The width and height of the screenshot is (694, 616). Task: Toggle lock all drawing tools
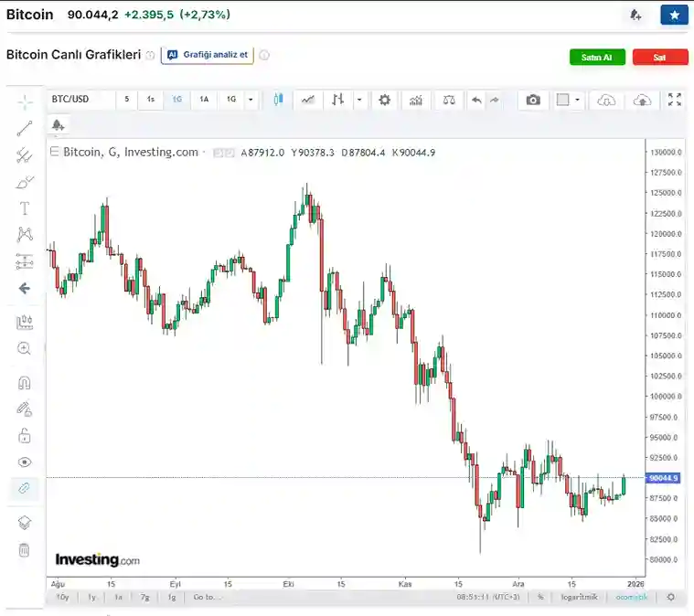[x=25, y=435]
